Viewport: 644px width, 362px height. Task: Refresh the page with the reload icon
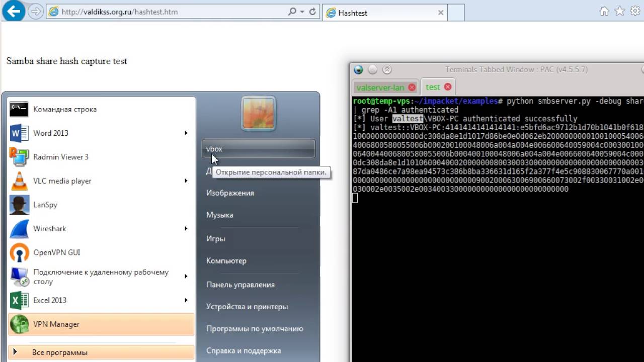(312, 12)
